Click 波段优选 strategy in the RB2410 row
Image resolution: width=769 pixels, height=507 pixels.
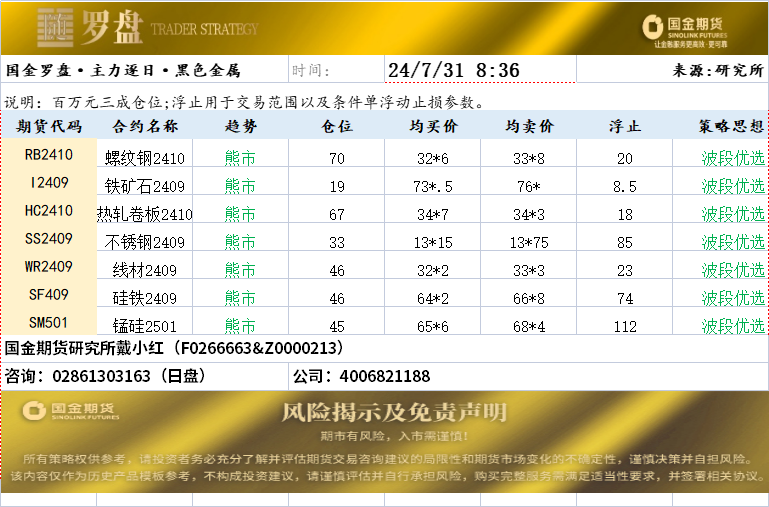[733, 158]
